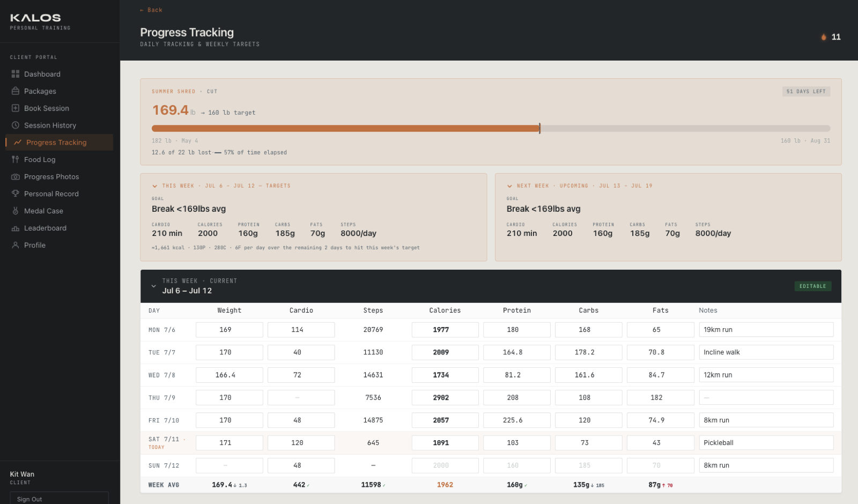Viewport: 858px width, 504px height.
Task: Click Thursday's empty notes field
Action: (766, 398)
